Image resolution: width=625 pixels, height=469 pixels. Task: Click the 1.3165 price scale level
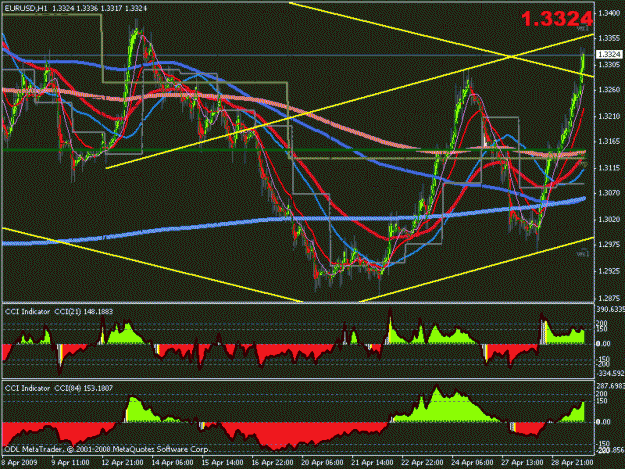pos(609,141)
